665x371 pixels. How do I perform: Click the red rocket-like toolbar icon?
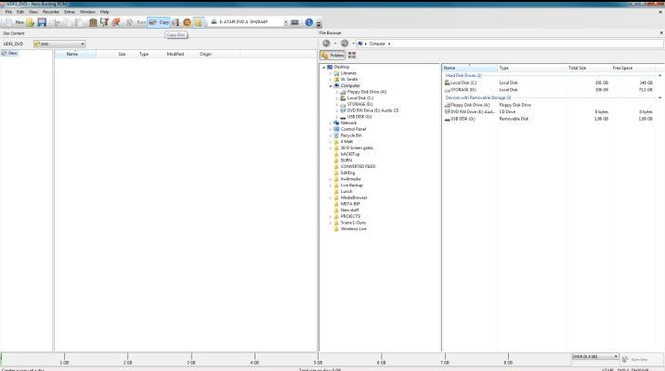pos(116,22)
